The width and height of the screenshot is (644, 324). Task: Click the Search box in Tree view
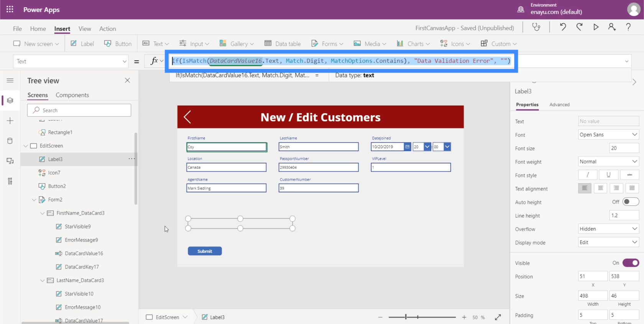(79, 110)
